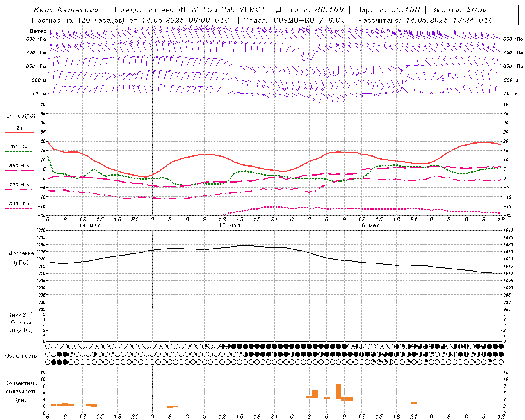This screenshot has height=420, width=525.
Task: Click the Ветер wind section label
Action: (x=38, y=31)
